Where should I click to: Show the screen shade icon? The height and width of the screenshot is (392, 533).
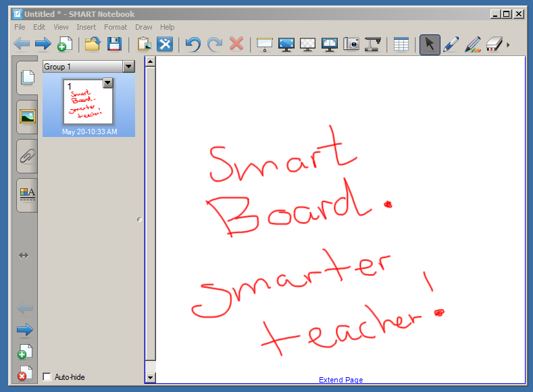(x=265, y=45)
